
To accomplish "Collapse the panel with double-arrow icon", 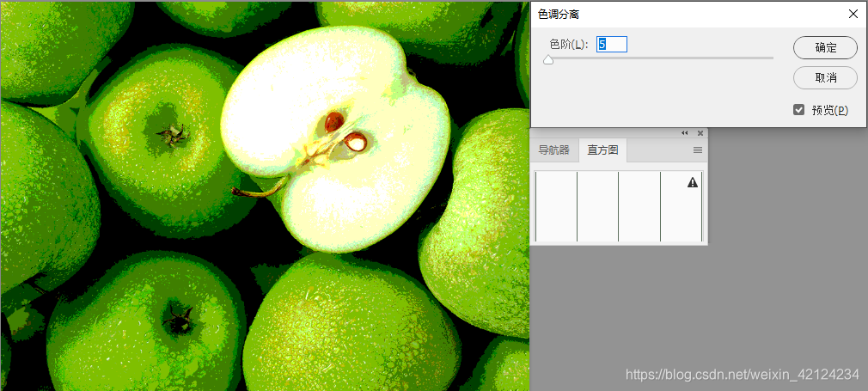I will pyautogui.click(x=685, y=133).
